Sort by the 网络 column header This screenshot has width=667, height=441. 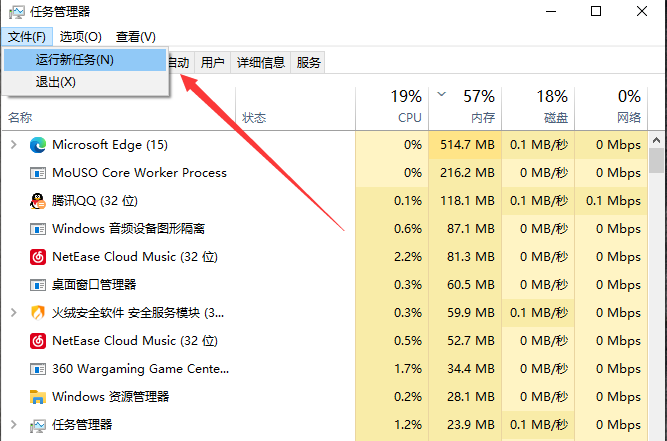(x=611, y=108)
